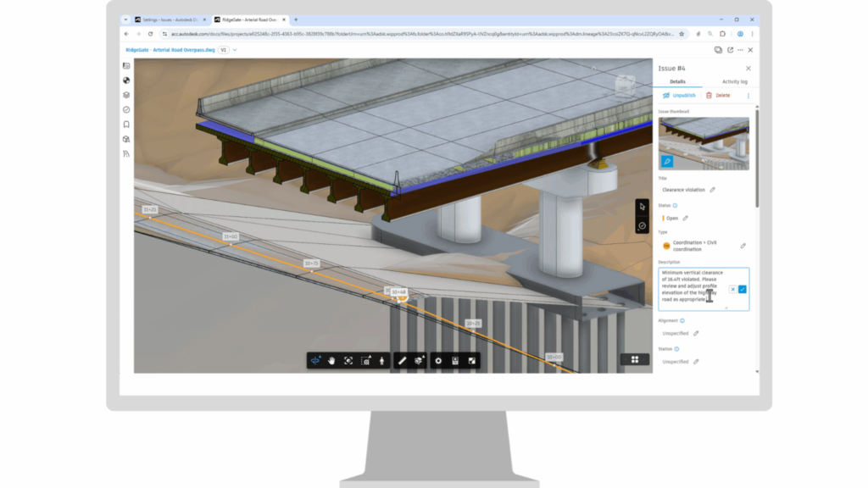The width and height of the screenshot is (868, 488).
Task: Select the Orbit tool in bottom toolbar
Action: (315, 360)
